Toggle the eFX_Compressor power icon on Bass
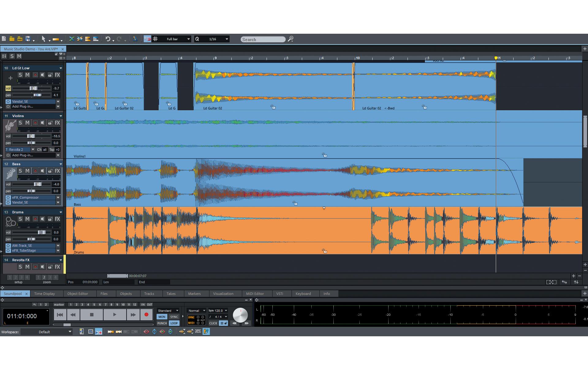 click(8, 197)
